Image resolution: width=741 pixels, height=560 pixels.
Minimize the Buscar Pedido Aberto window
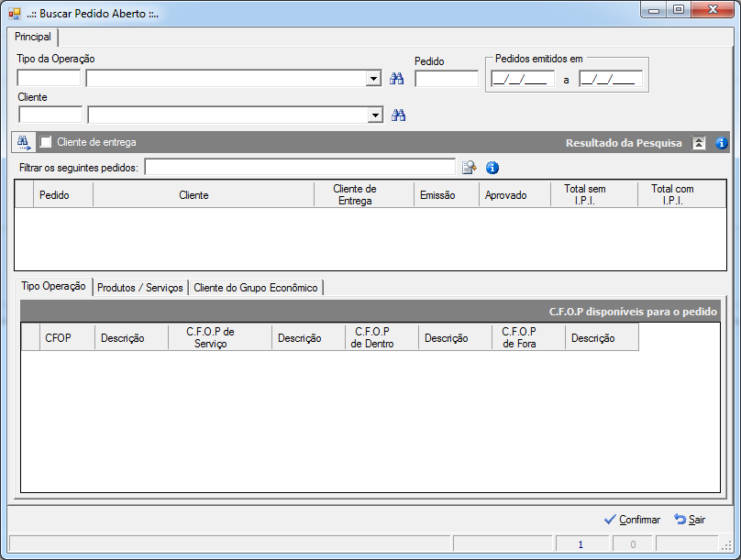click(x=654, y=9)
